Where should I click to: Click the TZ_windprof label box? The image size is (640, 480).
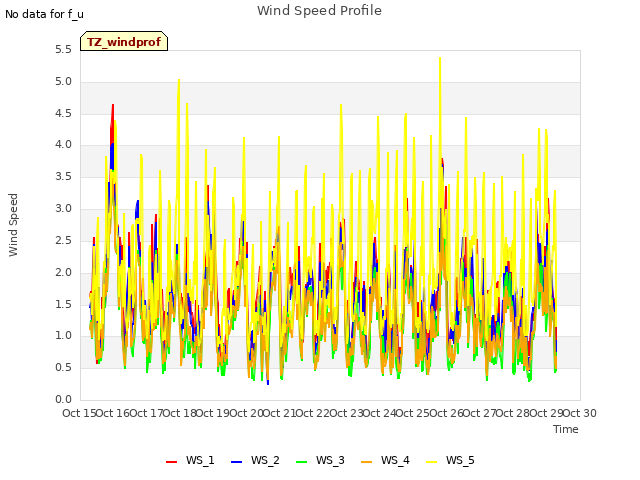pos(124,41)
